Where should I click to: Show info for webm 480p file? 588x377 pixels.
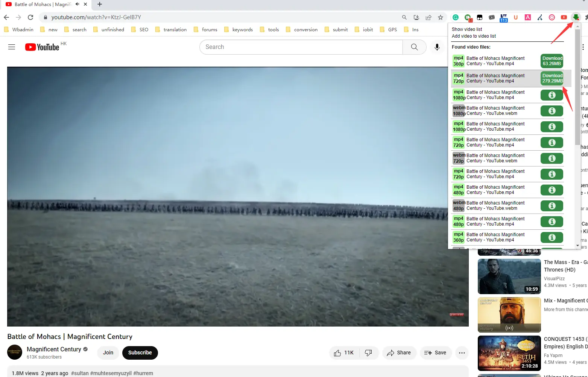(552, 206)
